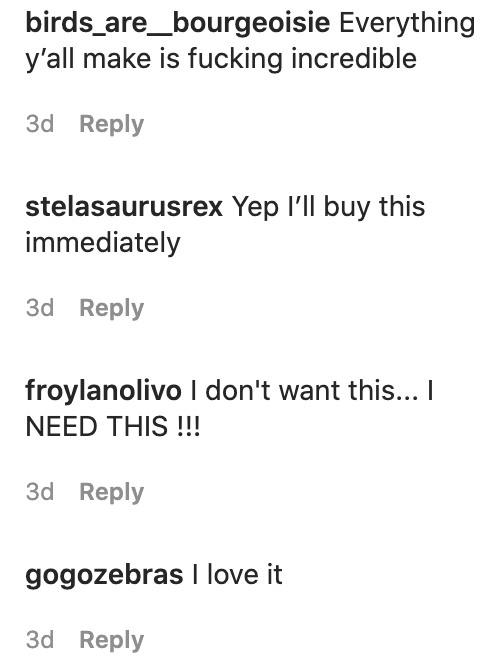Click the word 'Everything' in the first comment
Screen dimensions: 498x672
point(407,24)
